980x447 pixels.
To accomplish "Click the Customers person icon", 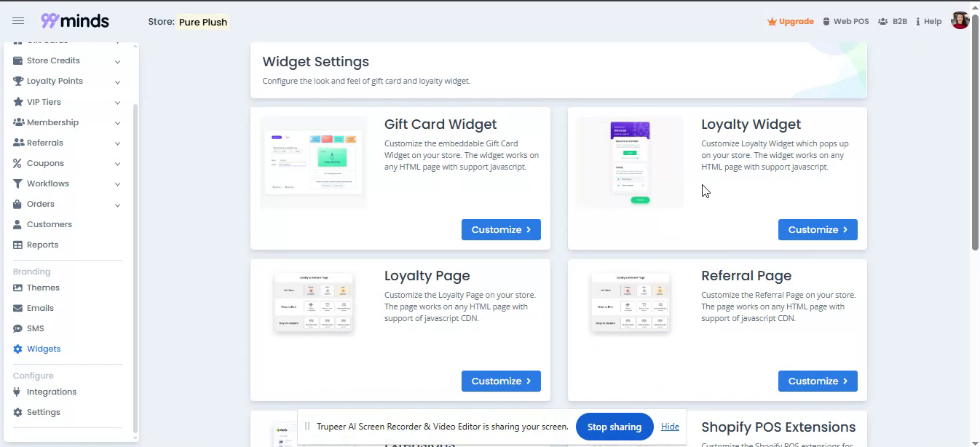I will tap(18, 225).
